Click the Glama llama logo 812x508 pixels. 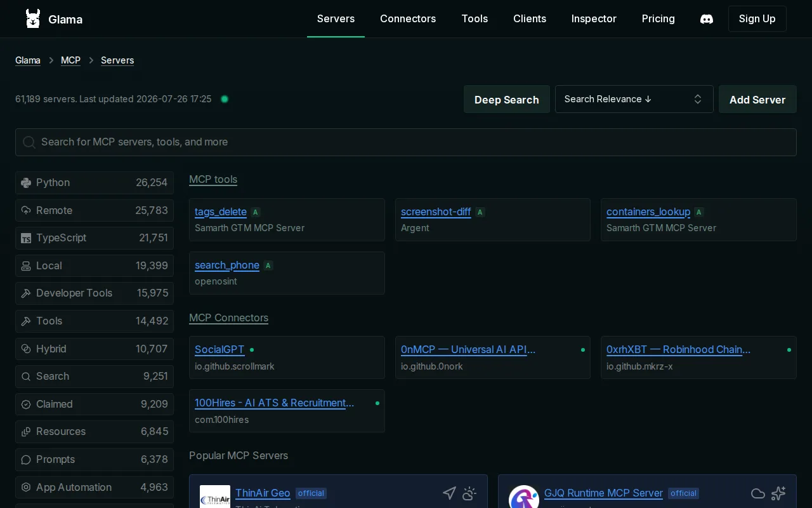pos(32,19)
